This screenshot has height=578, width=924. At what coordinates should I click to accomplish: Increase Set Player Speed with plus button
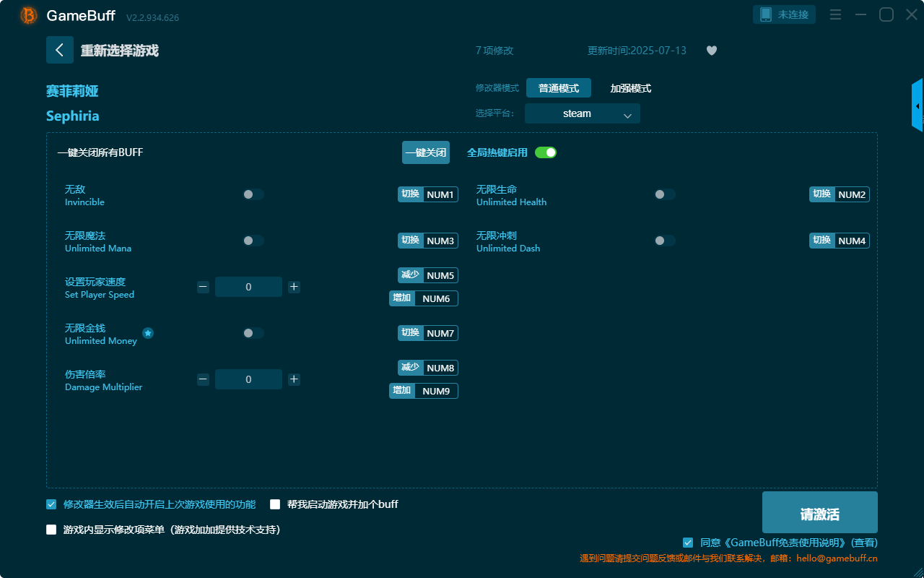pos(294,287)
